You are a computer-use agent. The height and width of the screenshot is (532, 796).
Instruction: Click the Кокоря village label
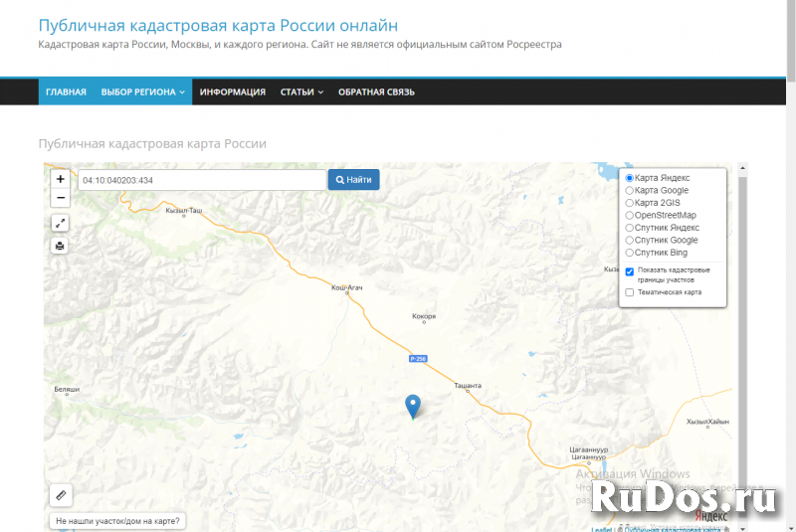click(x=424, y=316)
